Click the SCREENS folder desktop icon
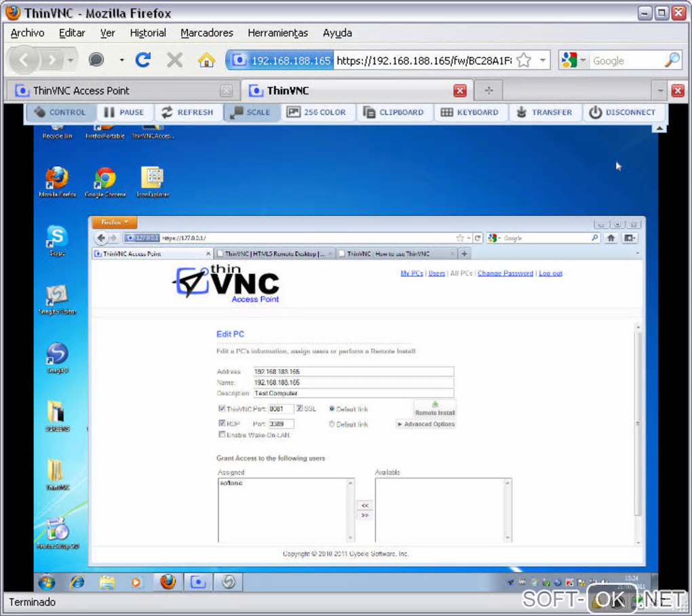The width and height of the screenshot is (692, 616). [x=57, y=416]
